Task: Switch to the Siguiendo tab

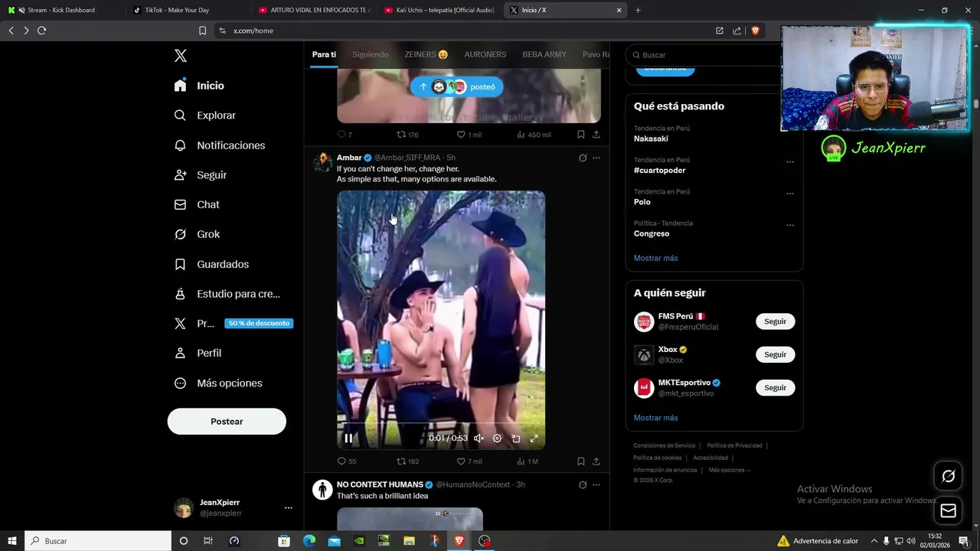Action: pyautogui.click(x=370, y=55)
